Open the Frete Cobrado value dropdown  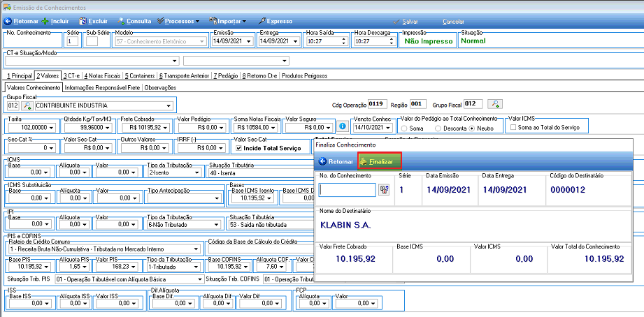[x=164, y=128]
